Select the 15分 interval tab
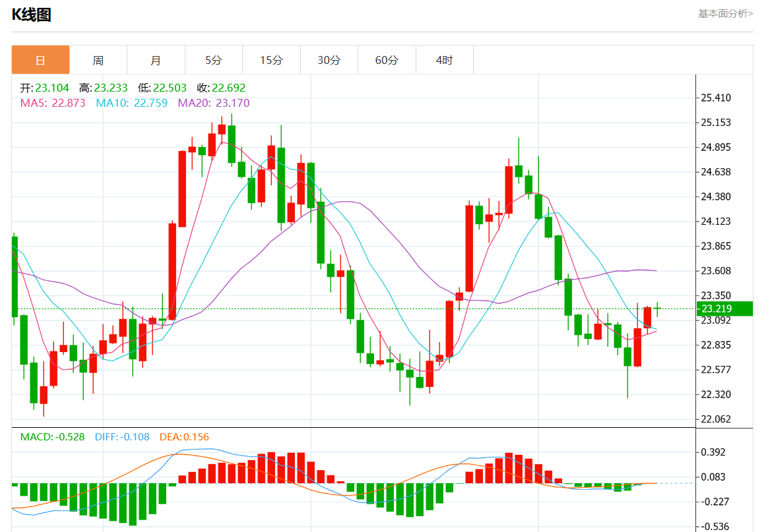The image size is (770, 532). pyautogui.click(x=271, y=60)
